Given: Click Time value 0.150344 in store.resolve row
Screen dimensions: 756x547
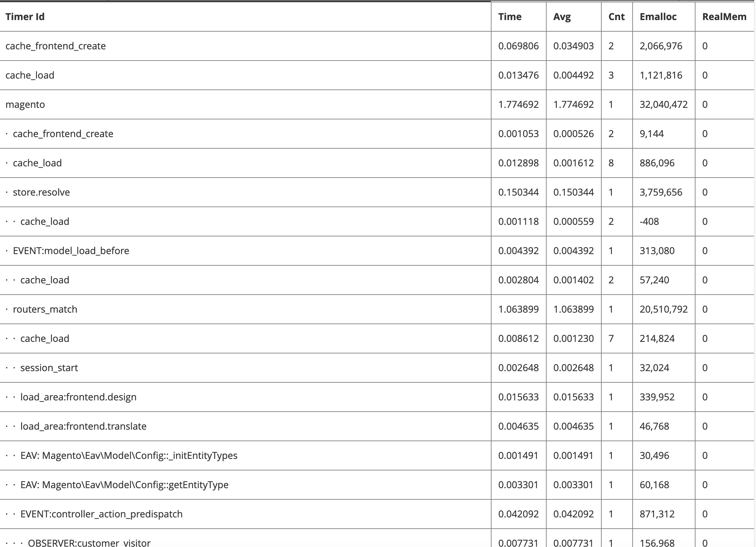Looking at the screenshot, I should tap(518, 192).
